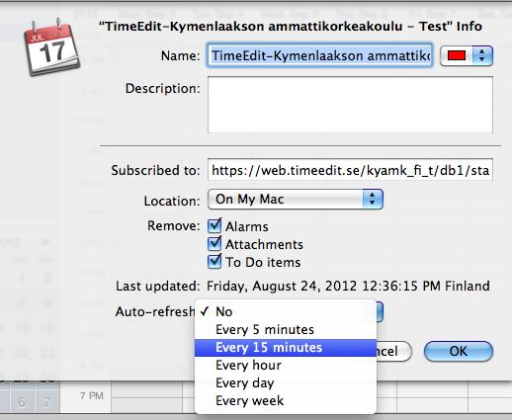This screenshot has height=420, width=512.
Task: Click into the Name text field
Action: (x=319, y=55)
